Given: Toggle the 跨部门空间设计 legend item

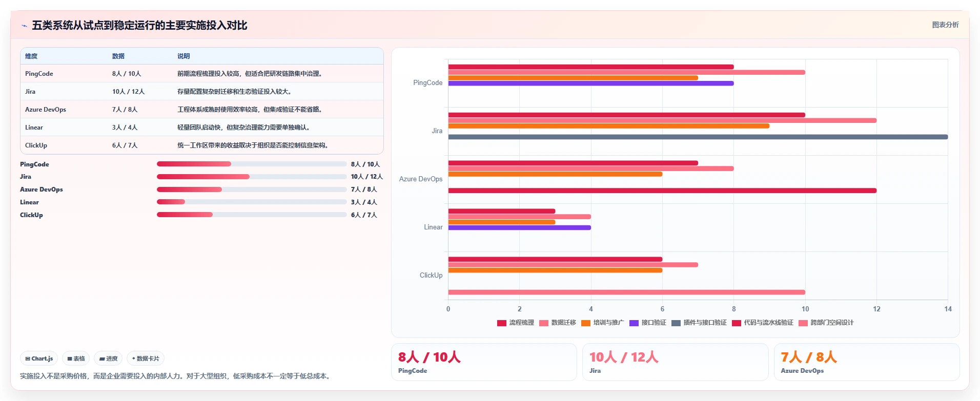Looking at the screenshot, I should tap(826, 323).
